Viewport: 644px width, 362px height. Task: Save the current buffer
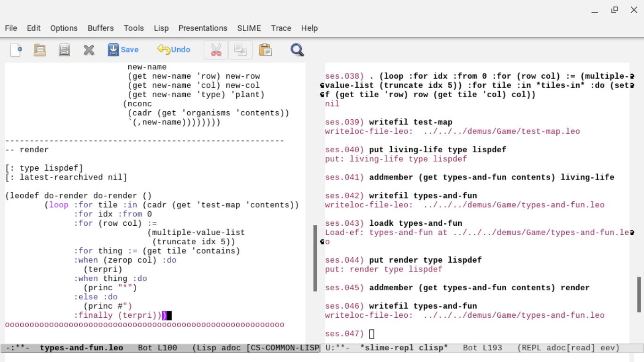pyautogui.click(x=123, y=49)
